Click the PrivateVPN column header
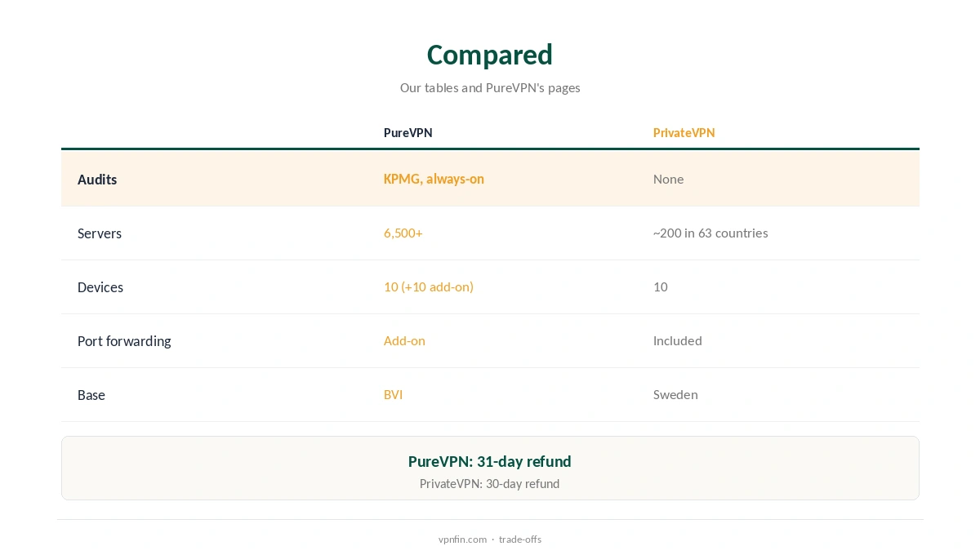Screen dimensions: 980x555 point(684,132)
